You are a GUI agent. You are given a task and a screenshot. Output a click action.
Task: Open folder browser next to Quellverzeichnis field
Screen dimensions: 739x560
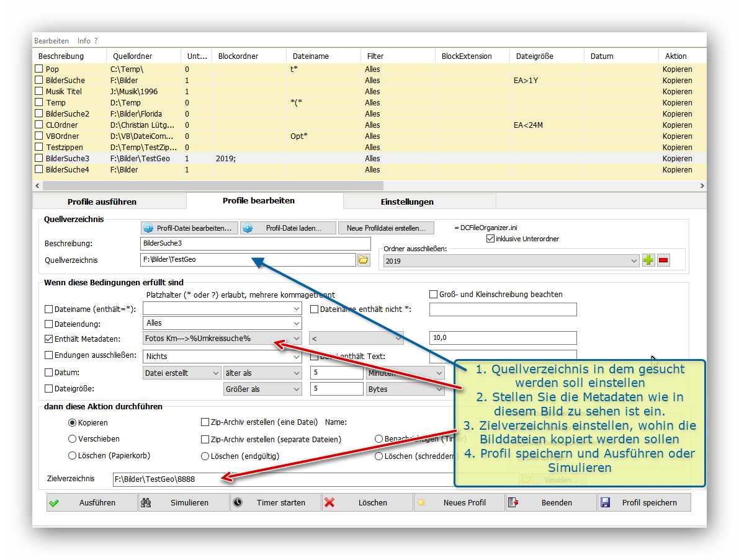pyautogui.click(x=364, y=260)
